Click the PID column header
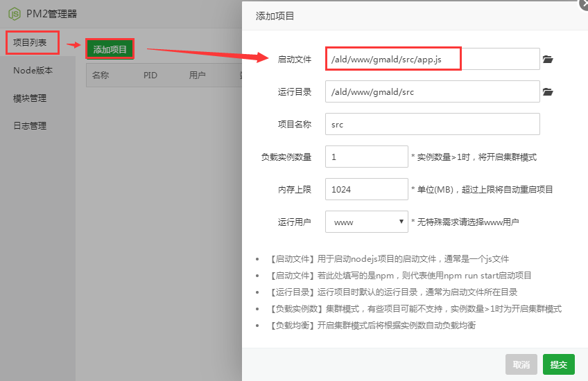588x381 pixels. 150,75
